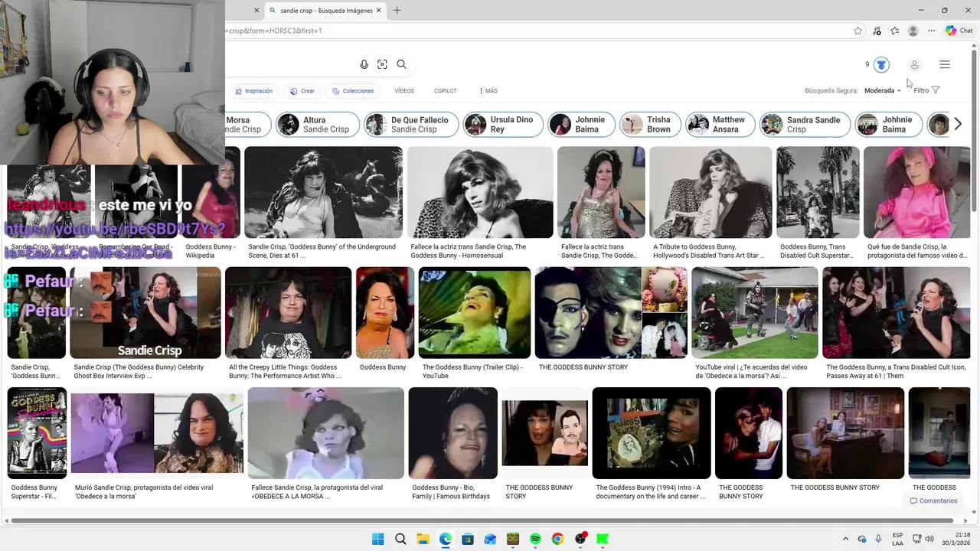This screenshot has width=980, height=551.
Task: Open 'The Goddess Bunny (Trailer Clip) - YouTube' image
Action: point(475,312)
